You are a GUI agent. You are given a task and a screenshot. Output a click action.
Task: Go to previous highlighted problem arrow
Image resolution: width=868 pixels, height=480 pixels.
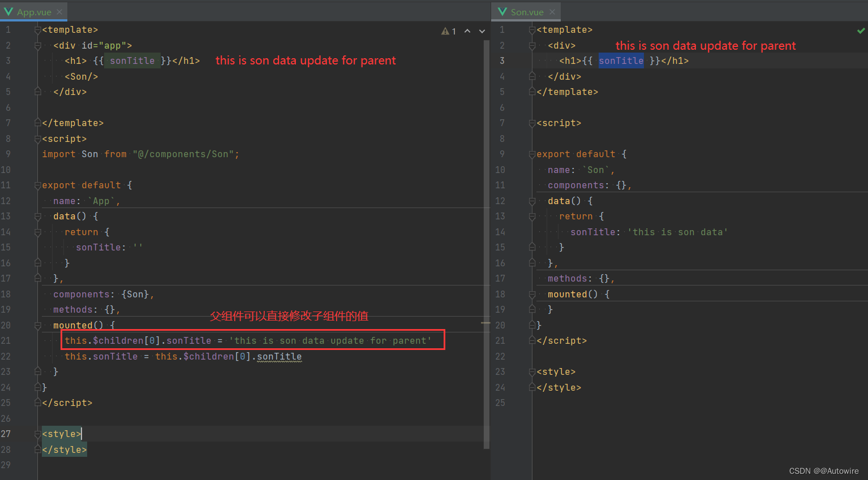467,31
